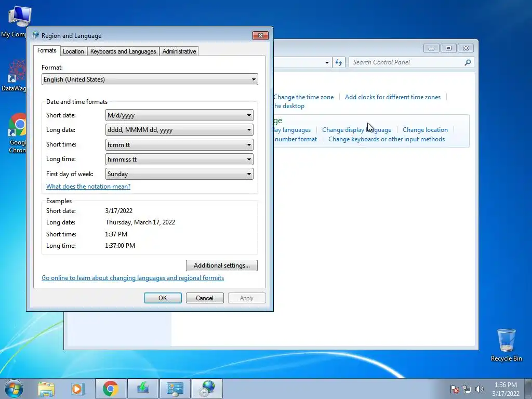Click the Cancel button

pyautogui.click(x=205, y=298)
